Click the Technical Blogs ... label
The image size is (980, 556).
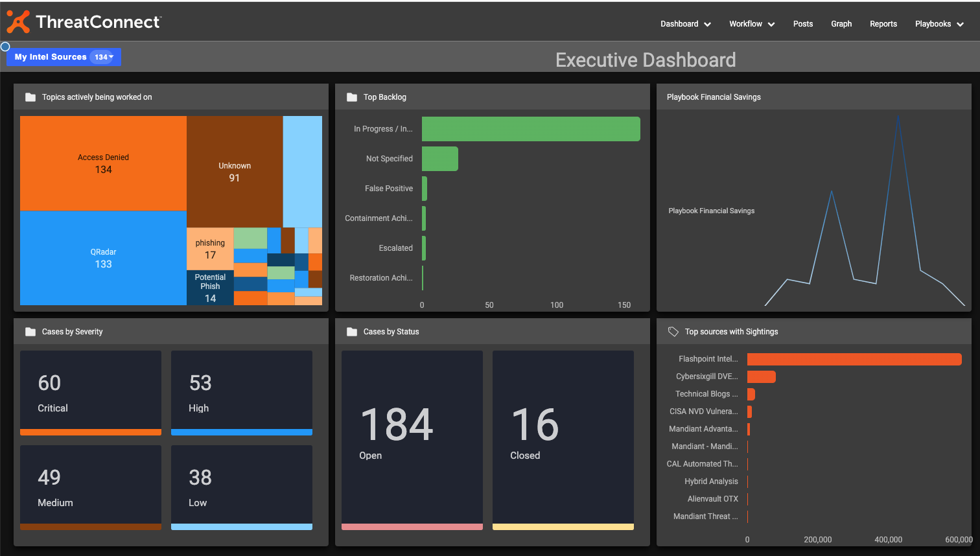[706, 394]
